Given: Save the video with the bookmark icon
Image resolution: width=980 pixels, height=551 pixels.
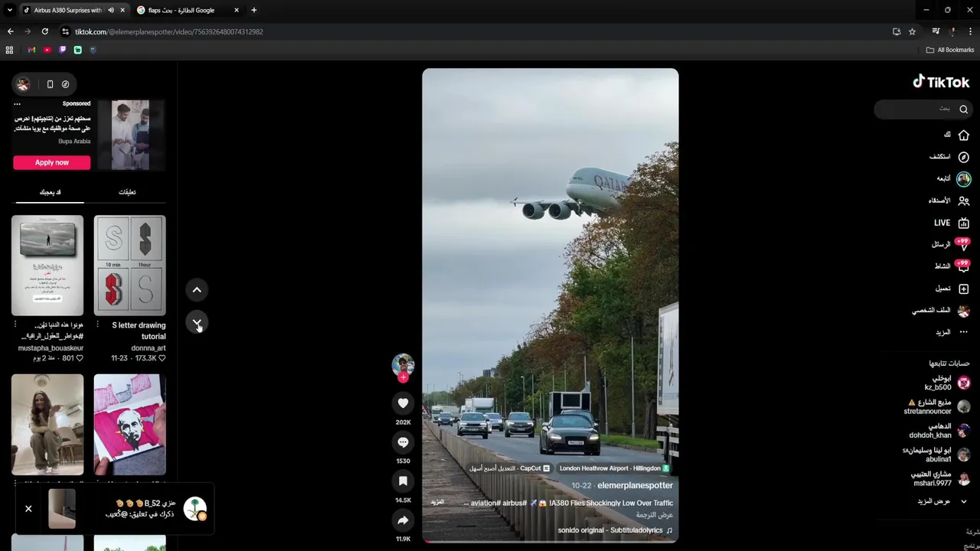Looking at the screenshot, I should point(403,481).
